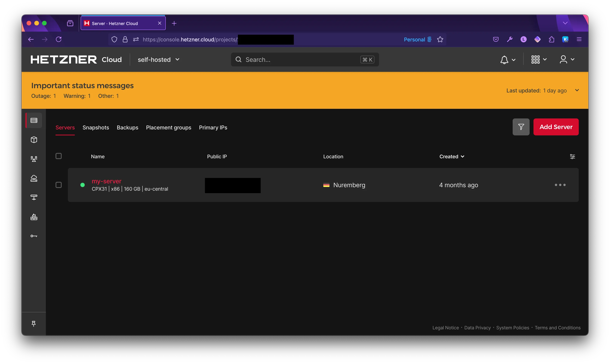Switch to the Primary IPs tab
Viewport: 610px width, 364px height.
coord(213,127)
